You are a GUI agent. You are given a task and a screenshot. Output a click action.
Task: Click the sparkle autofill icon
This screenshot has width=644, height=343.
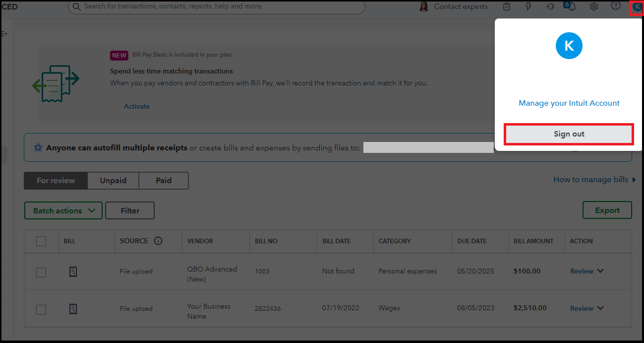(38, 147)
